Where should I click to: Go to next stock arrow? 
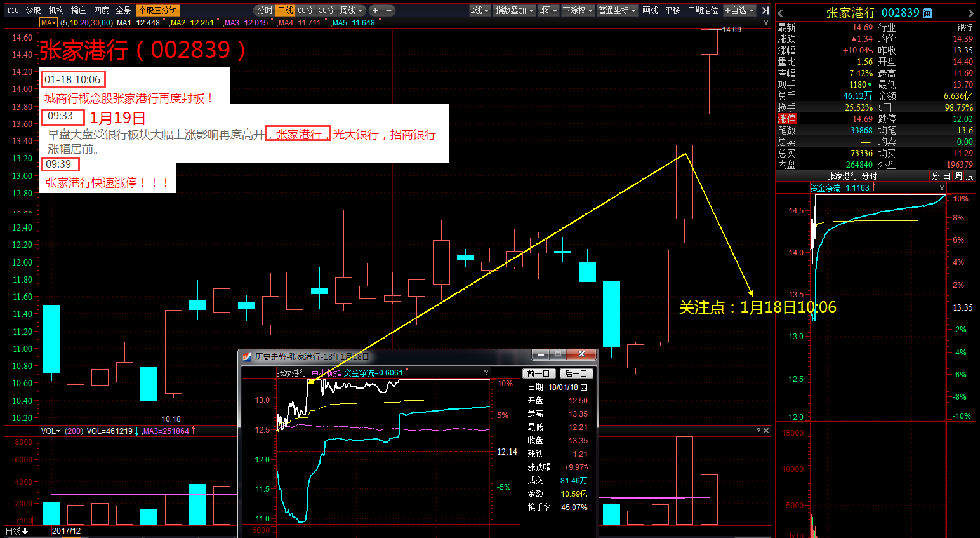point(970,13)
